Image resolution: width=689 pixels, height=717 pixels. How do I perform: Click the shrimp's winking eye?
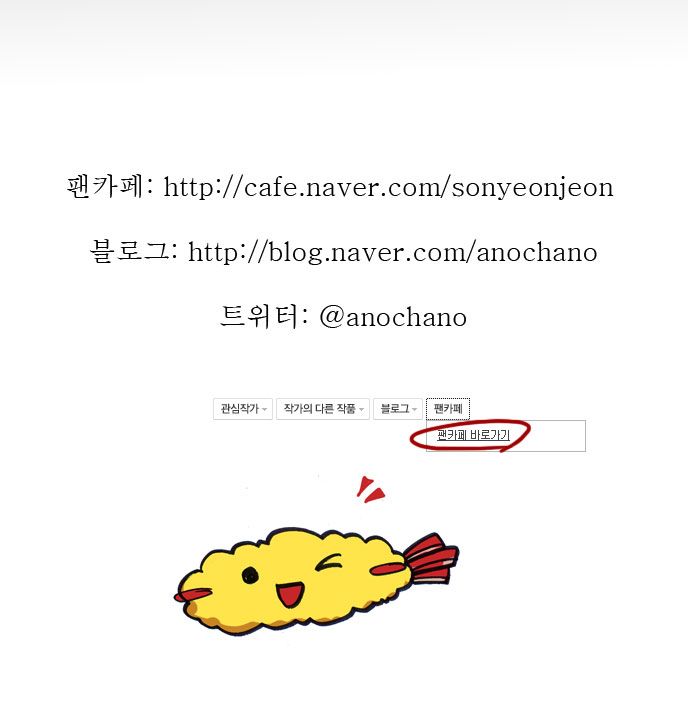(x=328, y=563)
